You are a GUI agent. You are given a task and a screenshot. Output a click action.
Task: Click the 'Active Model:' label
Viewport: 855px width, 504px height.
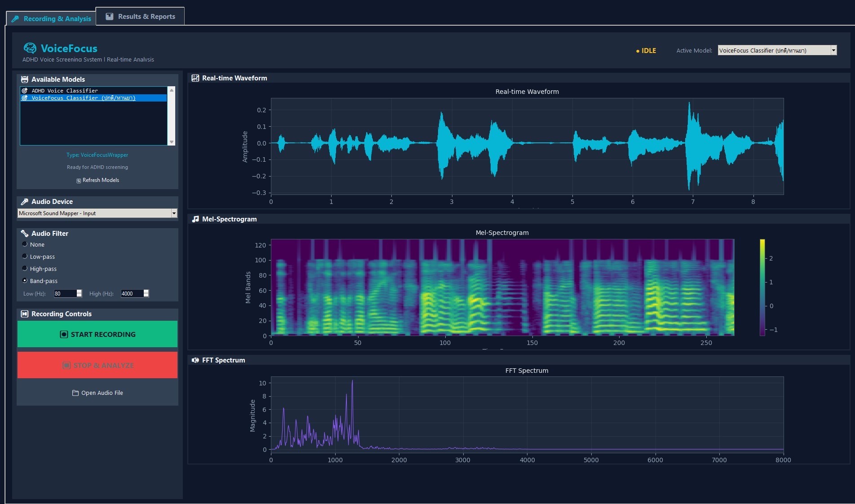click(694, 51)
